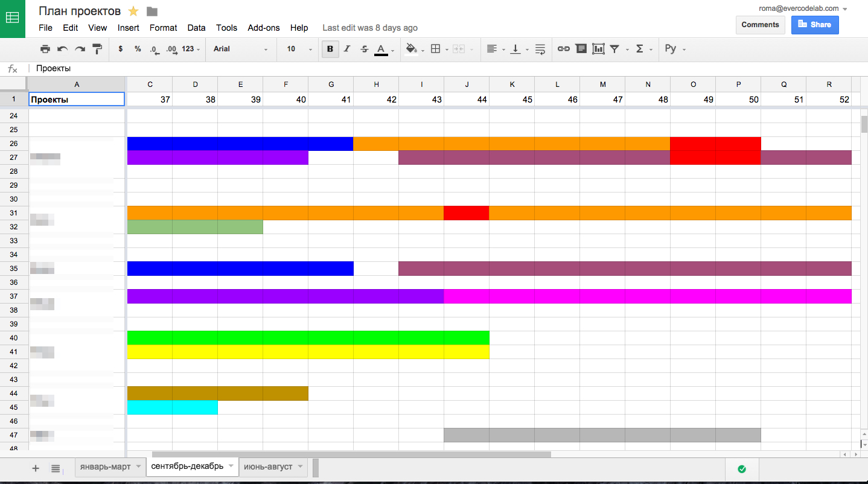Toggle strikethrough formatting
Screen dimensions: 868x484
click(x=364, y=49)
